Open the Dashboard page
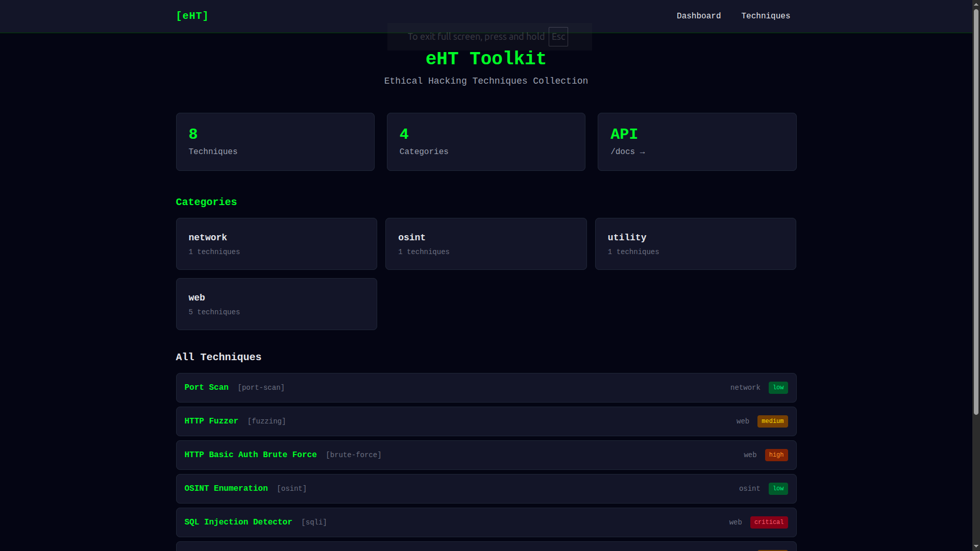 [x=699, y=16]
